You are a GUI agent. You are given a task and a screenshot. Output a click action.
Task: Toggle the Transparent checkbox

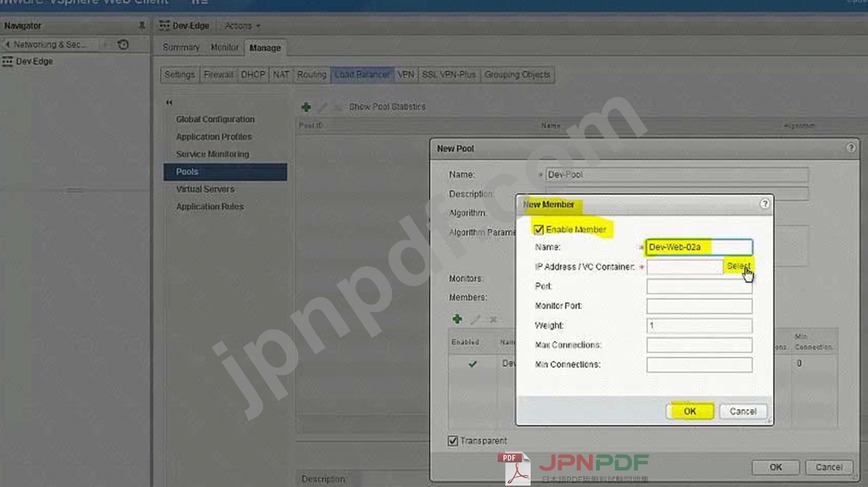(453, 441)
